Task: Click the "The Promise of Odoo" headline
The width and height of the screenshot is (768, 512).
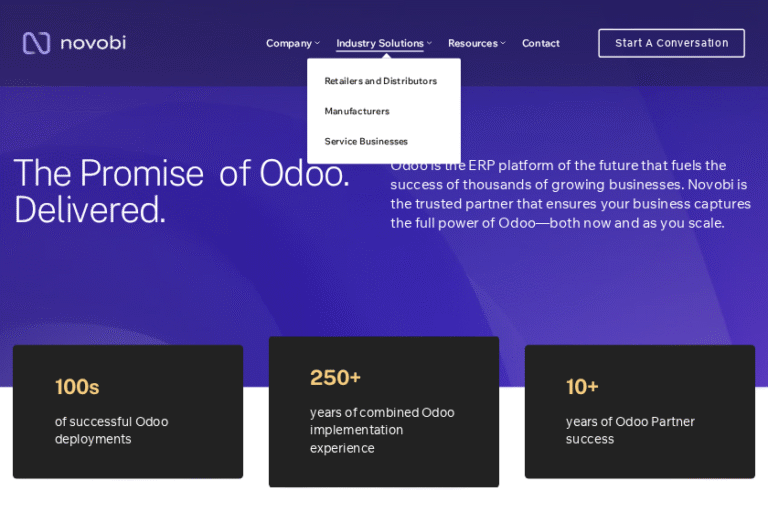Action: 182,191
